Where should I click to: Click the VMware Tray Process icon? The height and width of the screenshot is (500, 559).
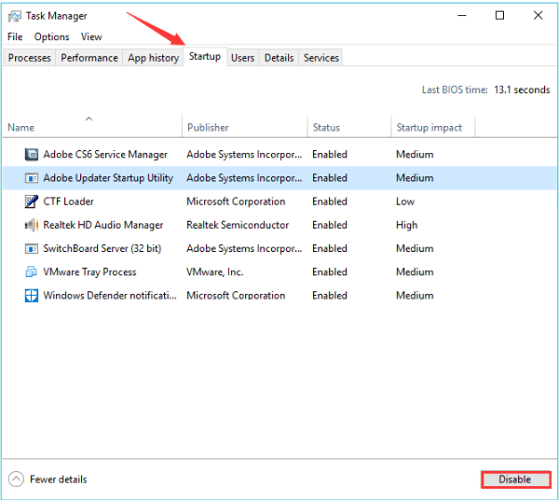[31, 272]
